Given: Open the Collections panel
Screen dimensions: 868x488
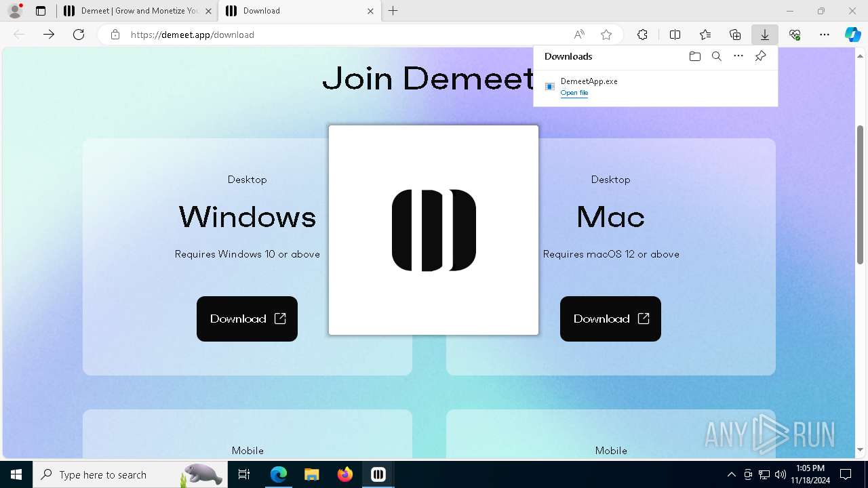Looking at the screenshot, I should [x=735, y=35].
